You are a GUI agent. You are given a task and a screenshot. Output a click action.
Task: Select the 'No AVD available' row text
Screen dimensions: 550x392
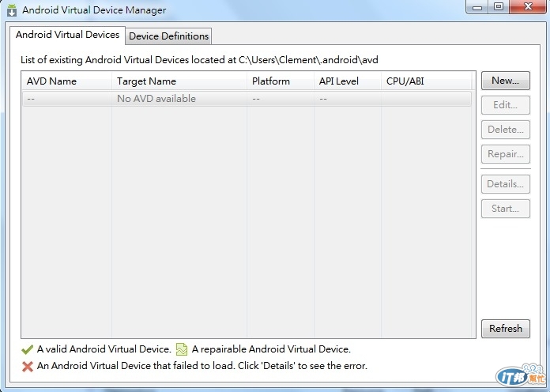156,99
